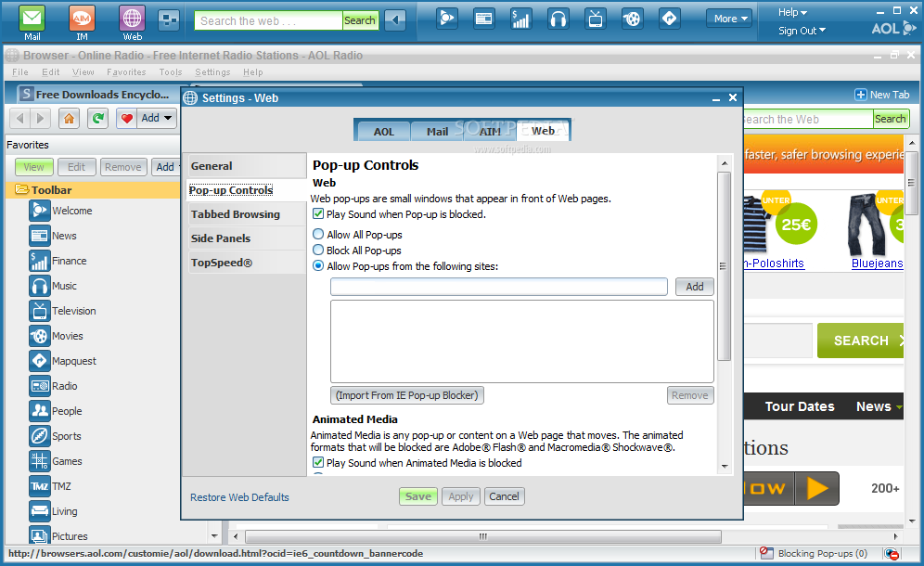The image size is (924, 566).
Task: Open the Help dropdown menu
Action: (x=792, y=12)
